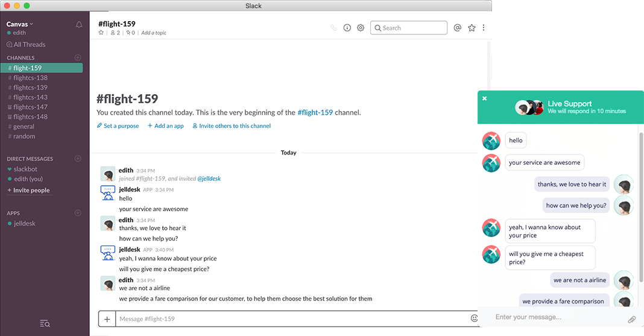Click the Live Support agent avatars
Viewport: 644px width, 336px height.
click(x=529, y=107)
